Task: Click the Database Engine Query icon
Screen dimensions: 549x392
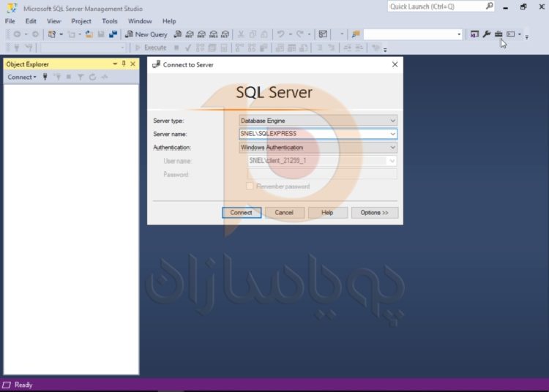Action: [178, 34]
